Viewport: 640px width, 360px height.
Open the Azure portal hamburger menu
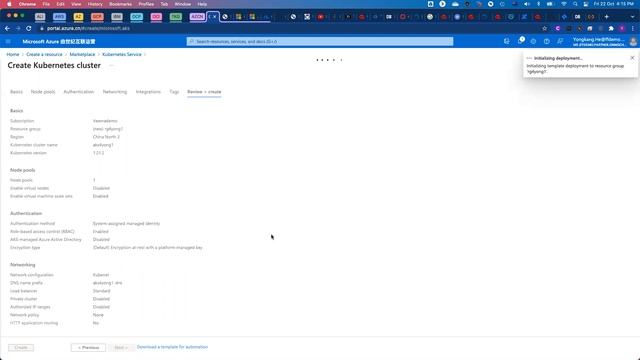tap(8, 42)
